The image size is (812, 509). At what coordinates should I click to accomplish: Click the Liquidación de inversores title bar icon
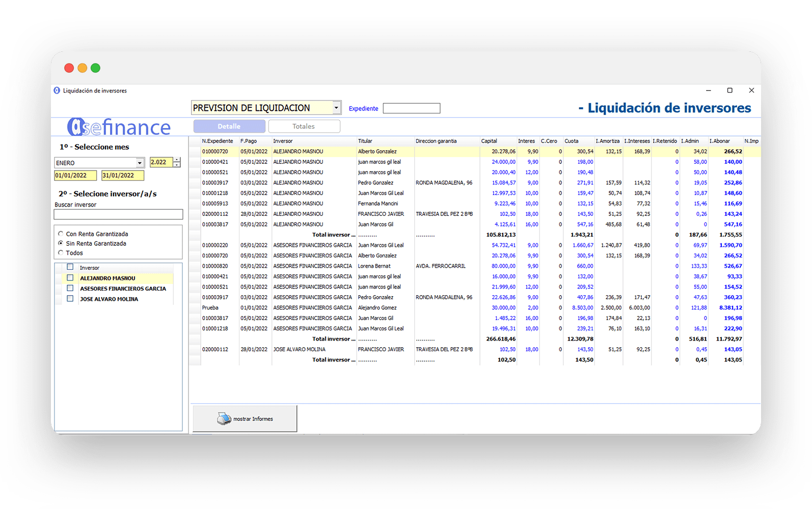(57, 91)
